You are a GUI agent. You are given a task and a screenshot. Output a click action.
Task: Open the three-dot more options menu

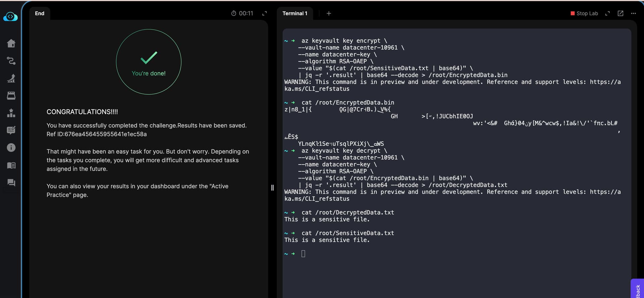click(633, 13)
